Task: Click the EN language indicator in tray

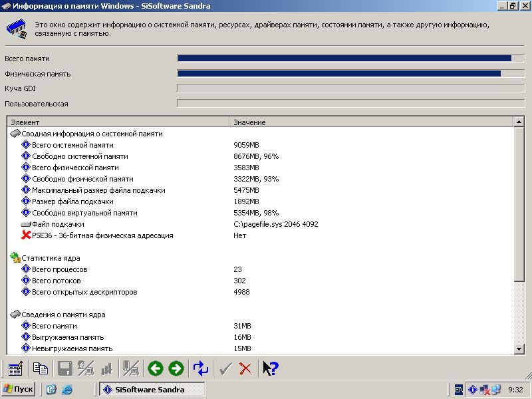Action: point(459,390)
